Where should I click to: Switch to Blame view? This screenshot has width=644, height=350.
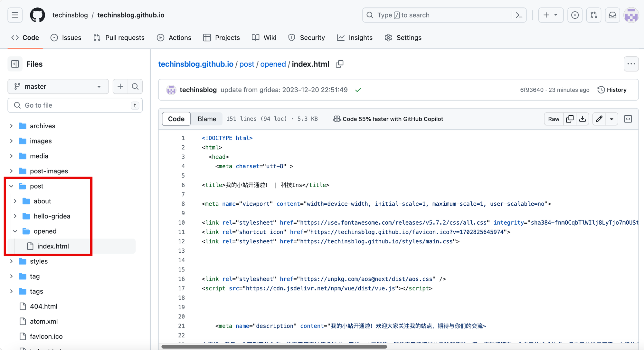[x=207, y=119]
